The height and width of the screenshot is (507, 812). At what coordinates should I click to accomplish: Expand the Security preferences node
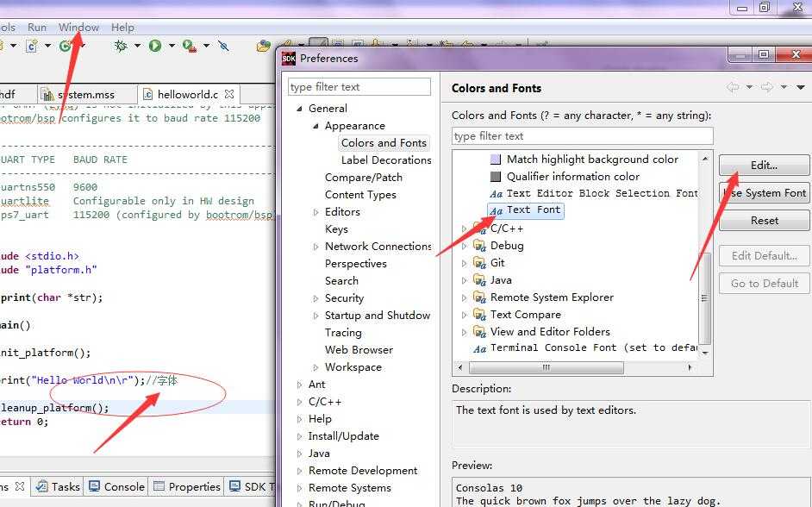(x=315, y=298)
